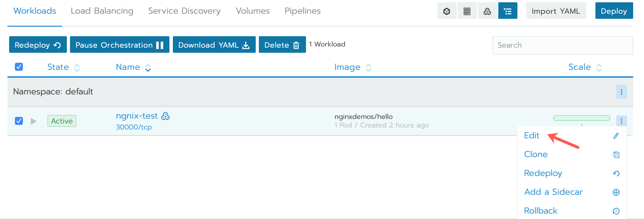Viewport: 644px width, 219px height.
Task: Select the active list view icon
Action: click(x=507, y=11)
